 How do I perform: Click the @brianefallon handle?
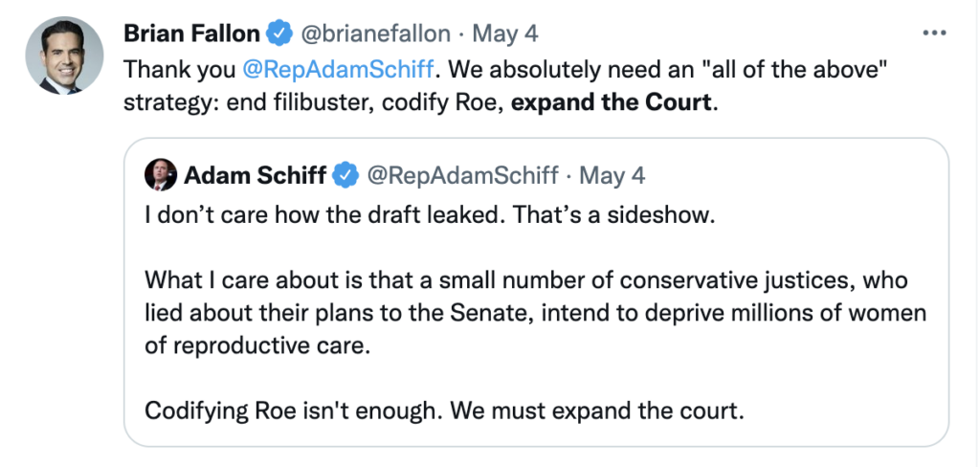pyautogui.click(x=376, y=33)
